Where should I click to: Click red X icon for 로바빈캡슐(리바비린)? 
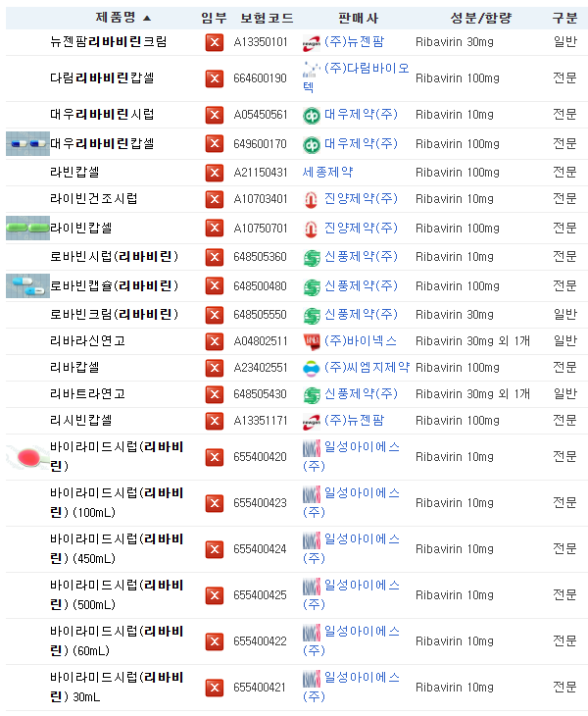click(214, 285)
